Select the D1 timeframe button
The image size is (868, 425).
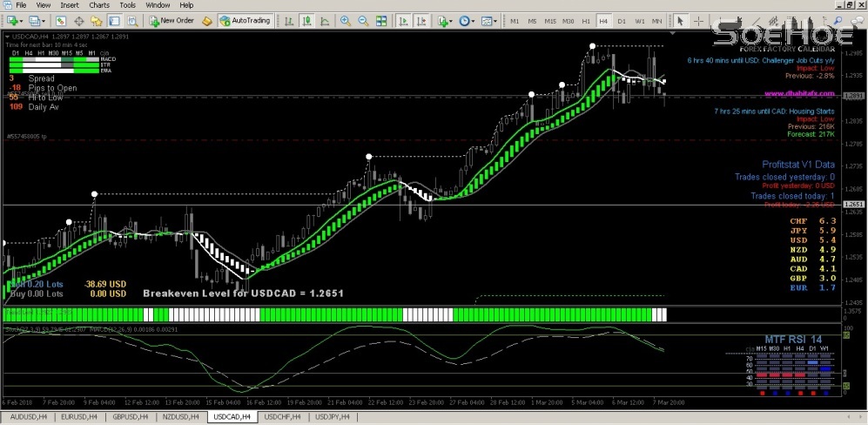(x=622, y=20)
